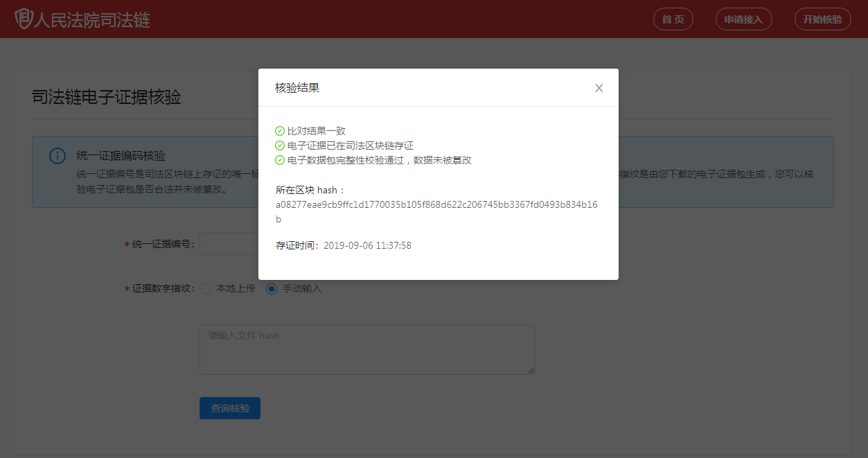The height and width of the screenshot is (458, 868).
Task: Click the red asterisk beside 统一证据编号
Action: [126, 243]
